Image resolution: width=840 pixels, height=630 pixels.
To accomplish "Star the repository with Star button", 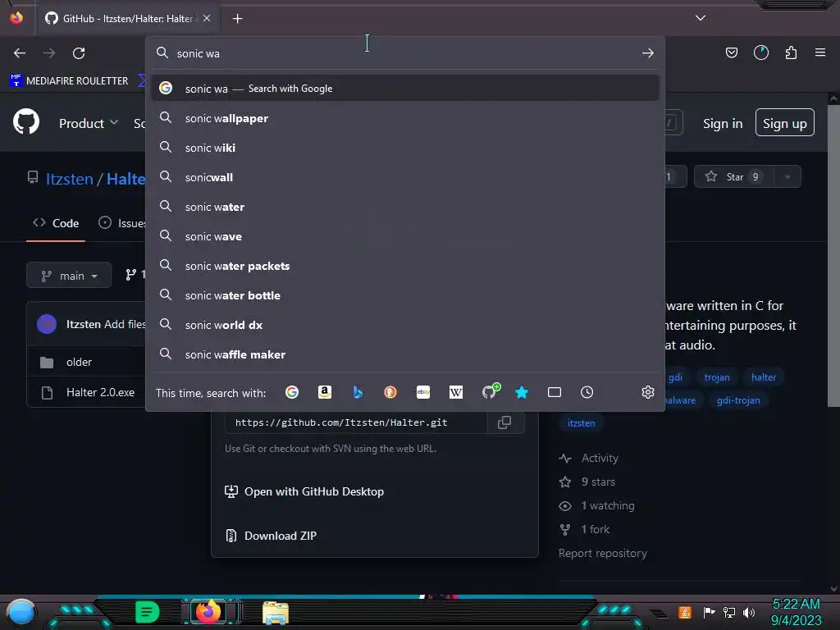I will (x=733, y=177).
